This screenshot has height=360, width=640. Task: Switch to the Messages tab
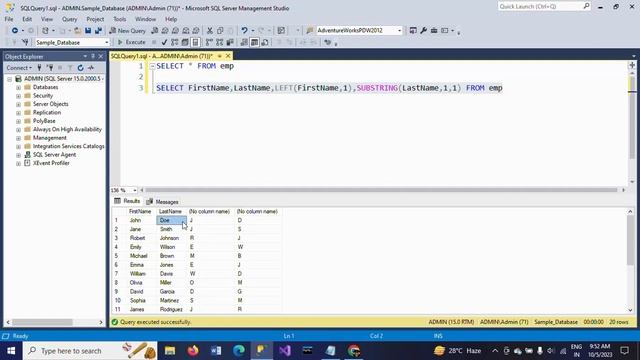click(x=162, y=202)
